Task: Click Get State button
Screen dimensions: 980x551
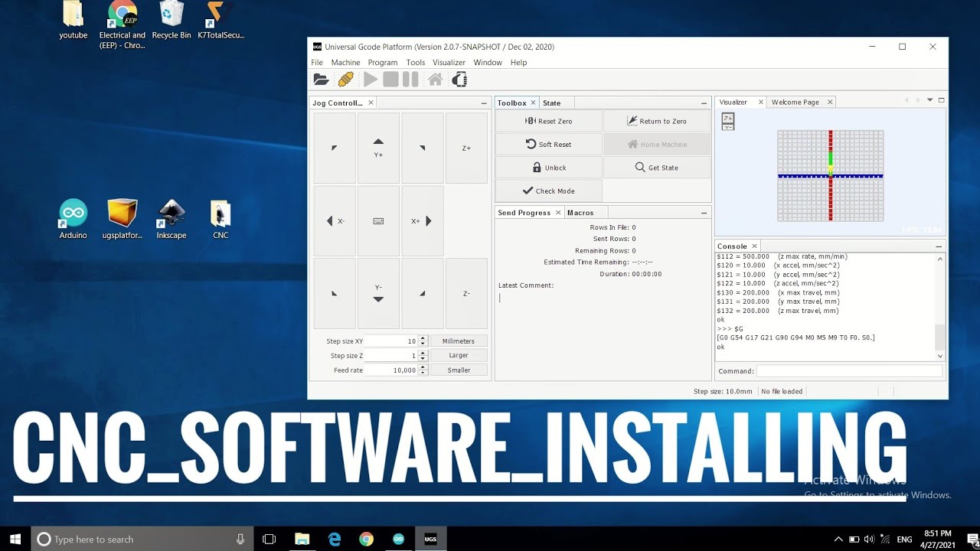Action: click(x=657, y=168)
